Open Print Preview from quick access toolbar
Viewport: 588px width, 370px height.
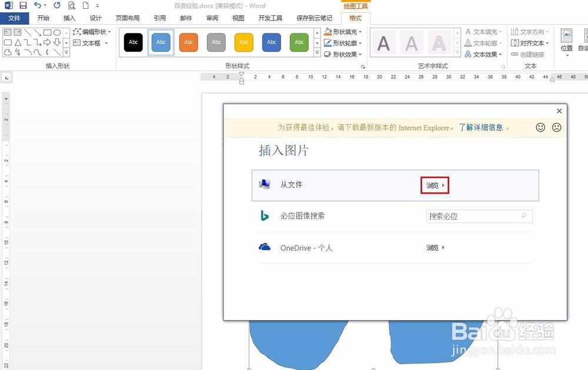(72, 5)
